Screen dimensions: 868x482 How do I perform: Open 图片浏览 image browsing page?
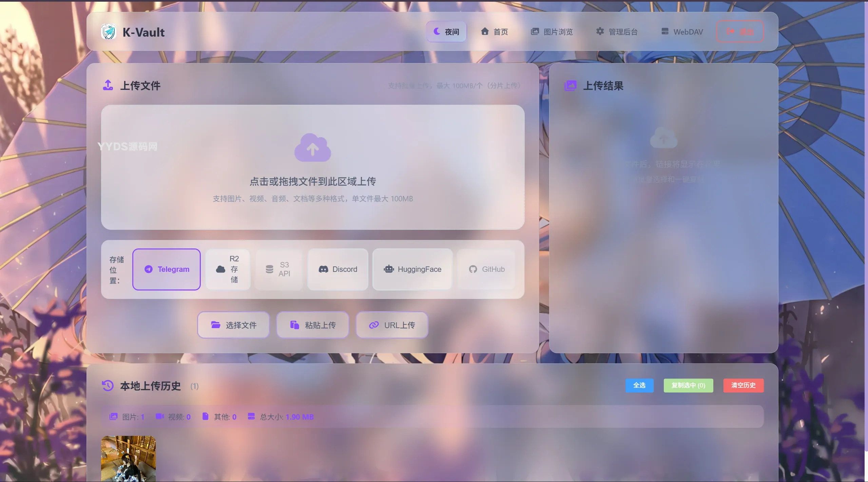click(551, 32)
